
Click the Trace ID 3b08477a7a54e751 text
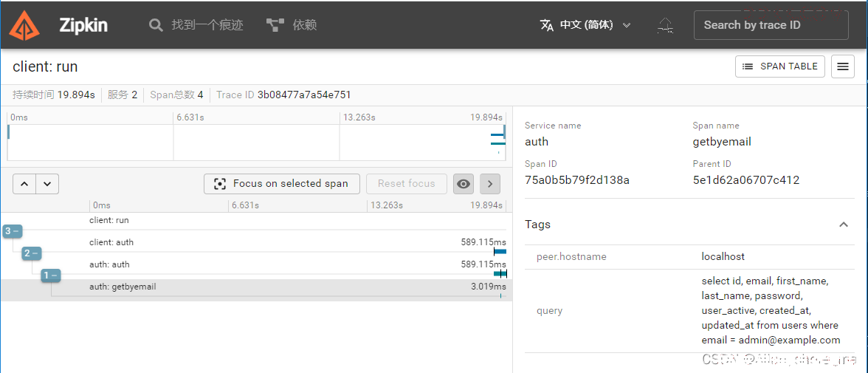[283, 95]
